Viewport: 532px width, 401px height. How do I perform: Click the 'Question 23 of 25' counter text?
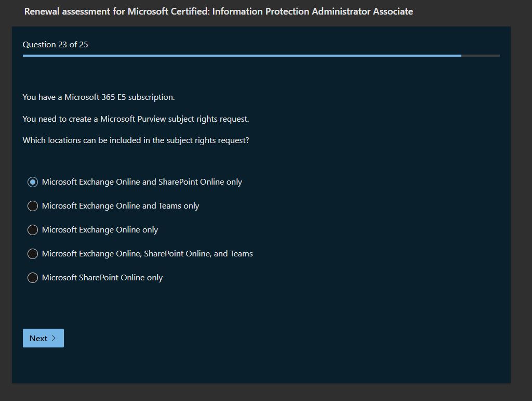click(55, 45)
